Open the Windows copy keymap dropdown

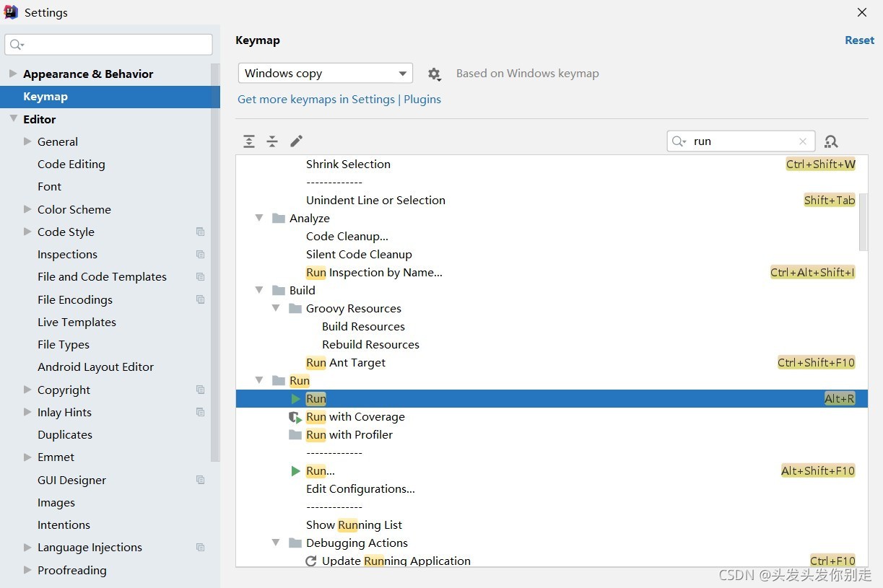point(326,74)
